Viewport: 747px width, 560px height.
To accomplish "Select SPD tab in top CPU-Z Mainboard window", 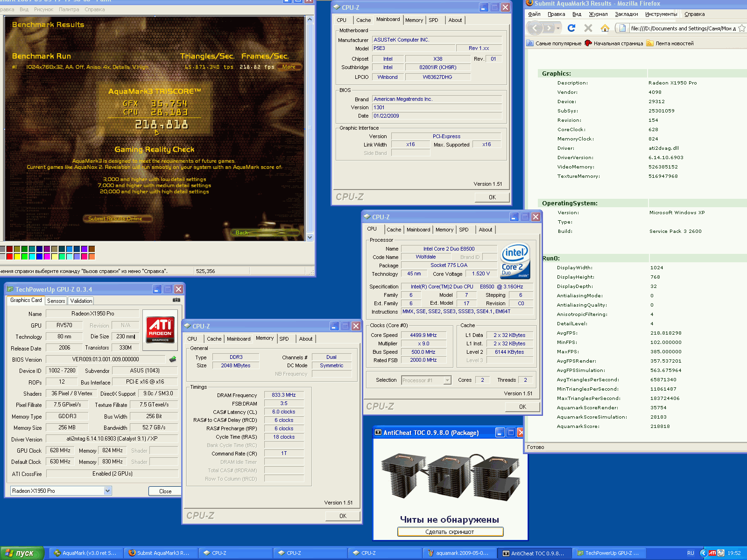I will coord(434,20).
